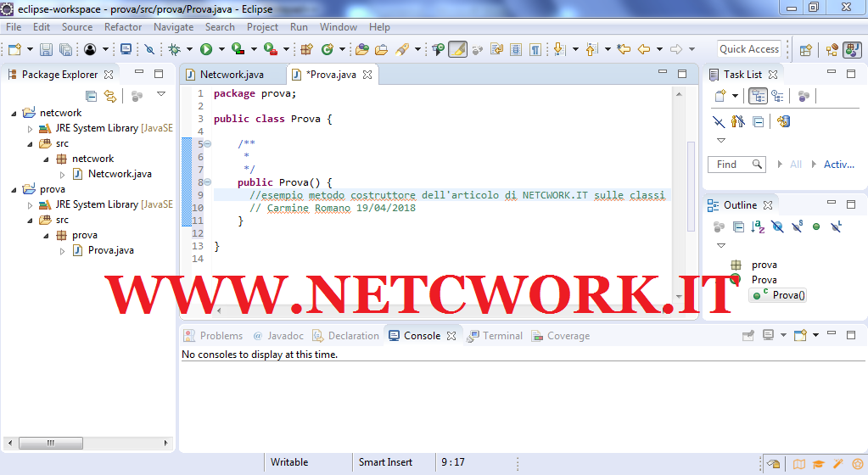868x475 pixels.
Task: Click the Open Task folder icon
Action: point(382,49)
